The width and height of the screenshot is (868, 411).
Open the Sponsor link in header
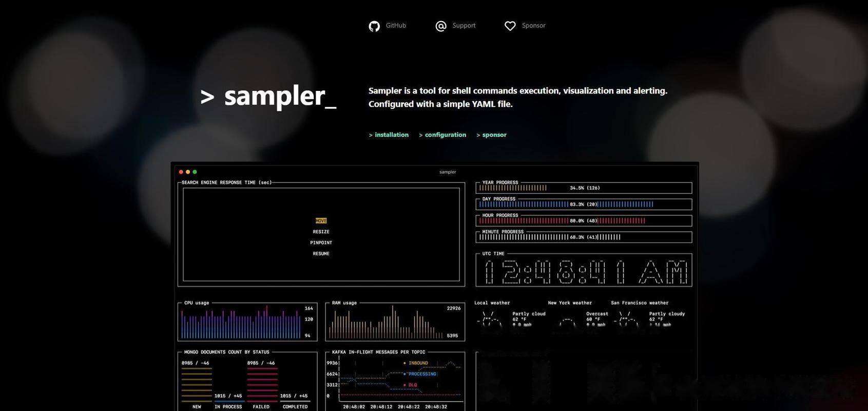(x=533, y=26)
